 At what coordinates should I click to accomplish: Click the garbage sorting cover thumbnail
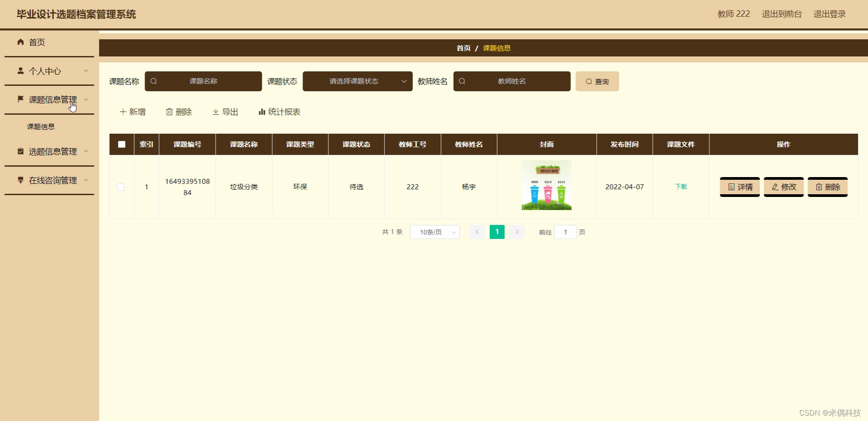547,185
